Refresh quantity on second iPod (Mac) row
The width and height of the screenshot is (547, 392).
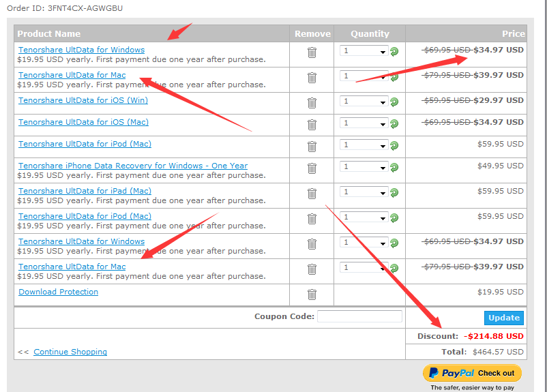click(394, 217)
